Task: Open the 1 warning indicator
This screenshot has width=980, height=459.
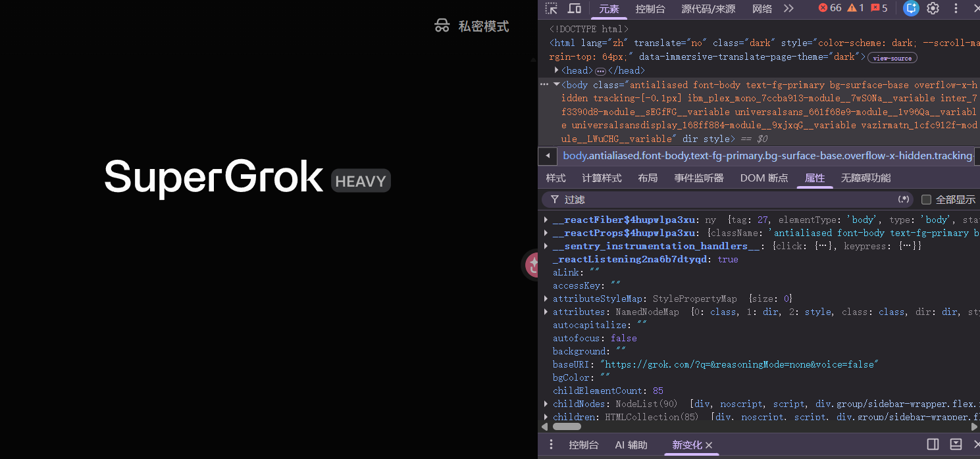Action: pos(856,8)
